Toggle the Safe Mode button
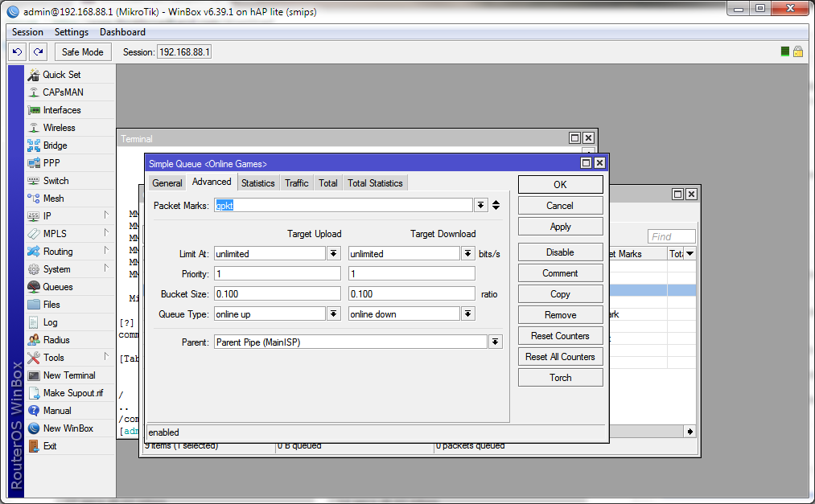Image resolution: width=815 pixels, height=504 pixels. pos(82,51)
